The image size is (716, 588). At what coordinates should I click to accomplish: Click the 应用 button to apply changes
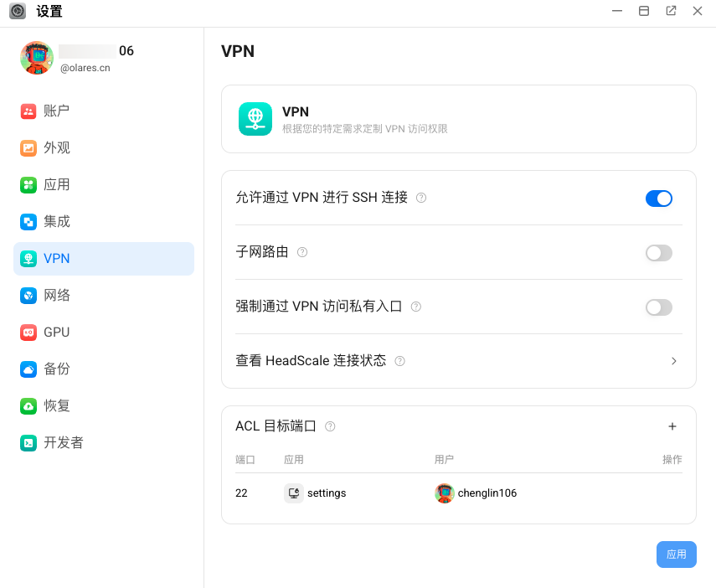[x=676, y=554]
